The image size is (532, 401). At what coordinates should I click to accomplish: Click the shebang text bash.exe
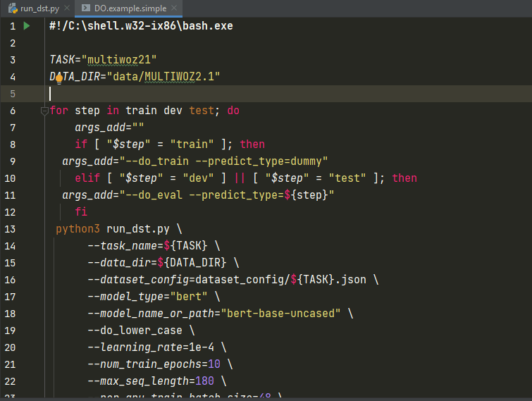coord(208,26)
